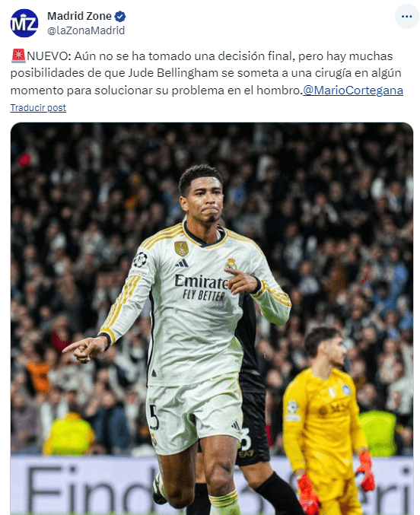The width and height of the screenshot is (420, 515).
Task: Open the Madrid Zone MZ profile avatar
Action: pos(24,23)
